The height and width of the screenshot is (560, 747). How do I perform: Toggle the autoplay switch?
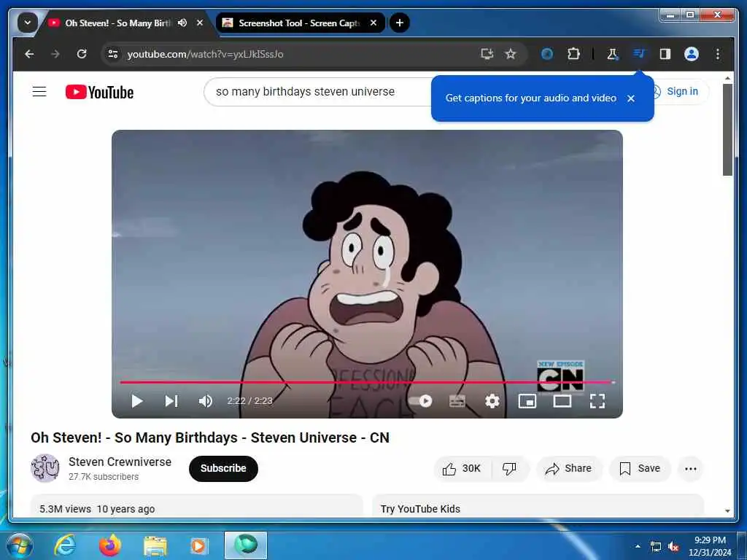coord(421,401)
